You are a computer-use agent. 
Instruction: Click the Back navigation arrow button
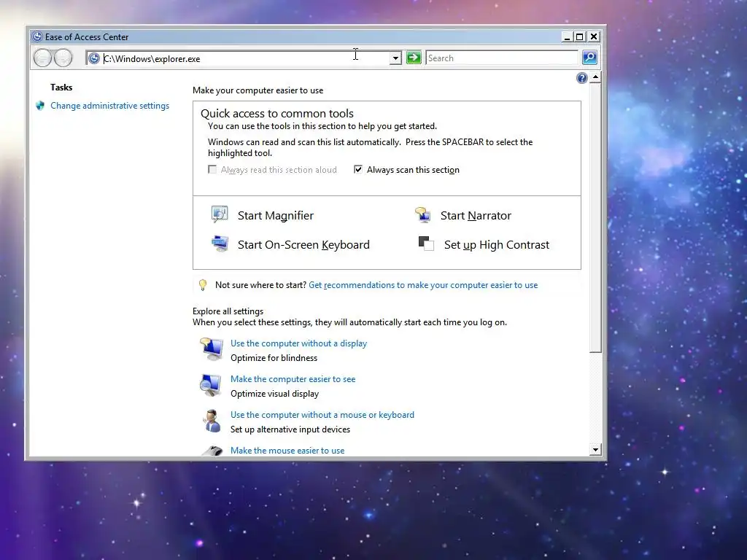(x=42, y=58)
